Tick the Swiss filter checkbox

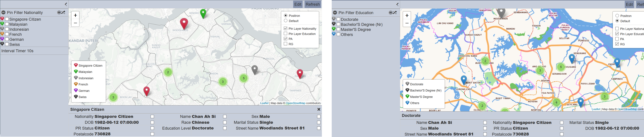[x=7, y=44]
